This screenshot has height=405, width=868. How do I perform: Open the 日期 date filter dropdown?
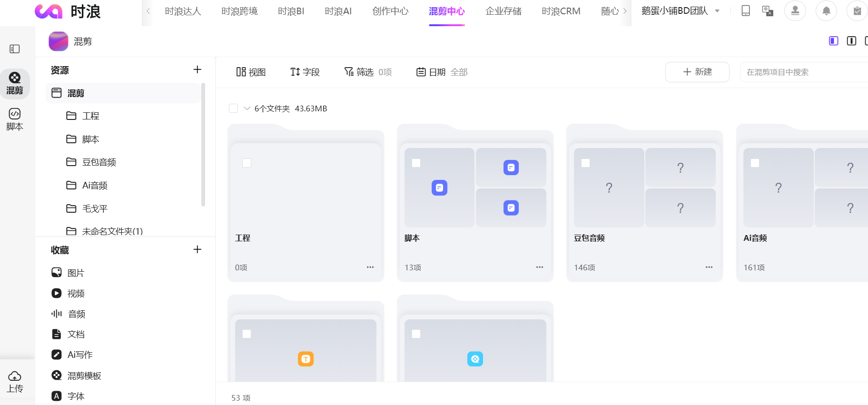click(x=442, y=72)
